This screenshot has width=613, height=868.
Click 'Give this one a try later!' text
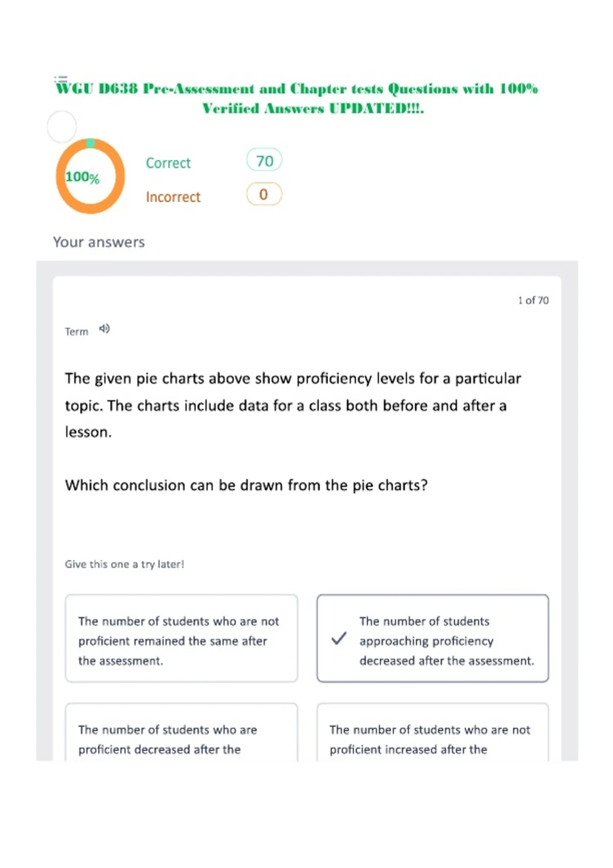point(124,564)
